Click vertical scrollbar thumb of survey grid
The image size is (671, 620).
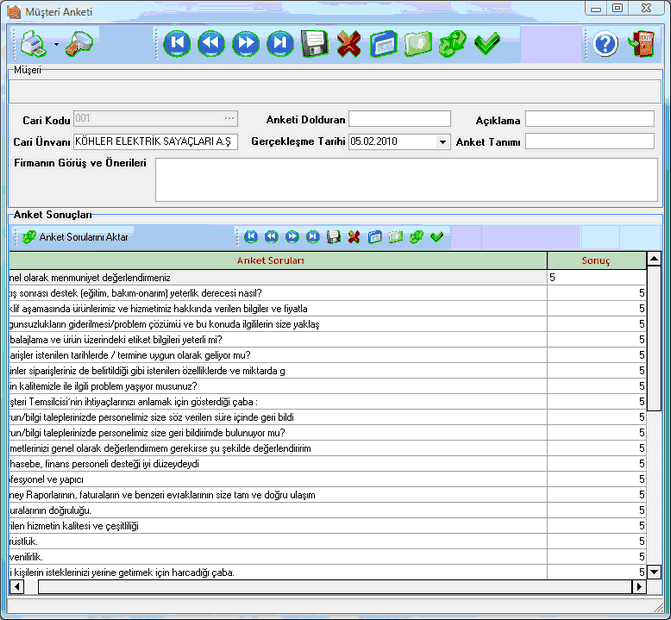pyautogui.click(x=653, y=338)
